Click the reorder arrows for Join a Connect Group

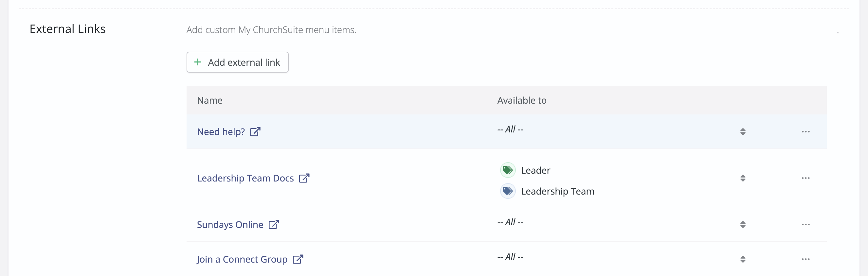pos(743,259)
